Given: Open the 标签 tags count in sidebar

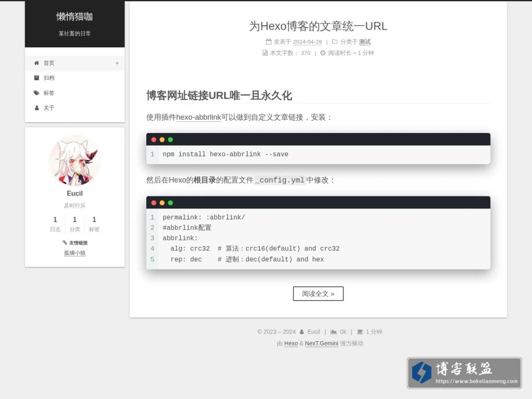Looking at the screenshot, I should click(x=94, y=224).
